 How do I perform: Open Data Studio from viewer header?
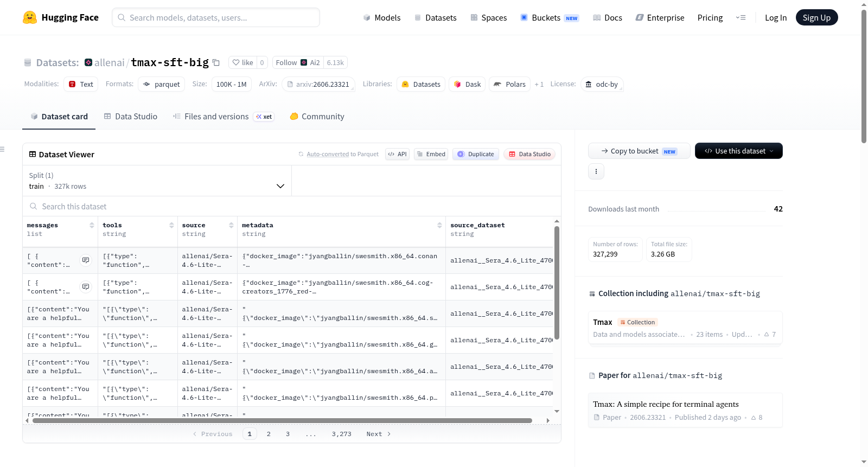point(529,154)
